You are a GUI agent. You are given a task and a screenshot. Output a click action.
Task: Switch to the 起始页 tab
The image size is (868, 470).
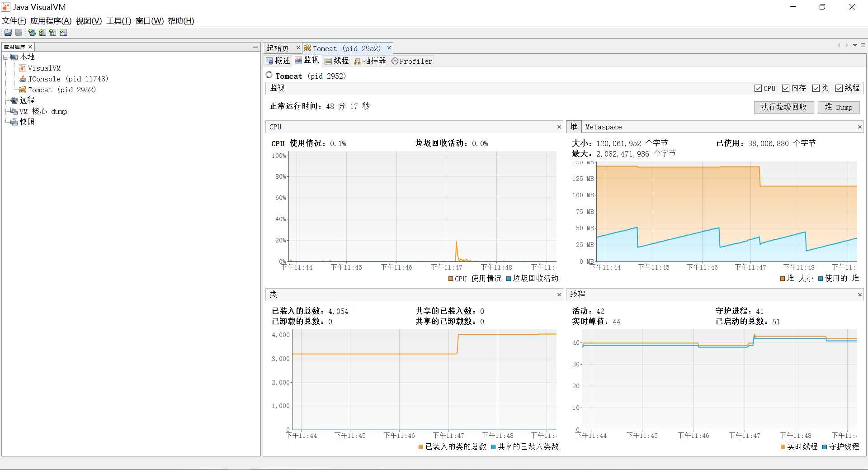278,48
